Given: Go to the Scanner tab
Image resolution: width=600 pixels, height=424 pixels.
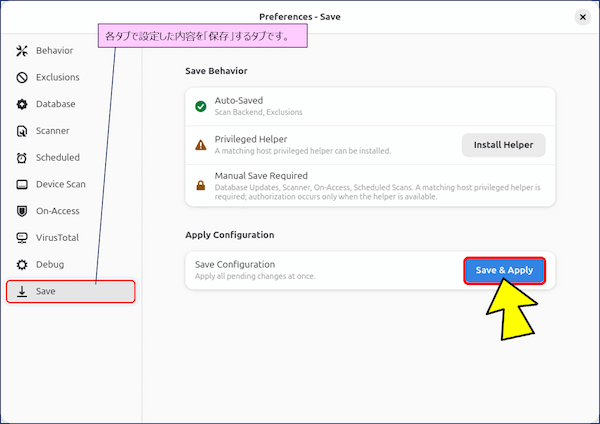Looking at the screenshot, I should [x=70, y=131].
